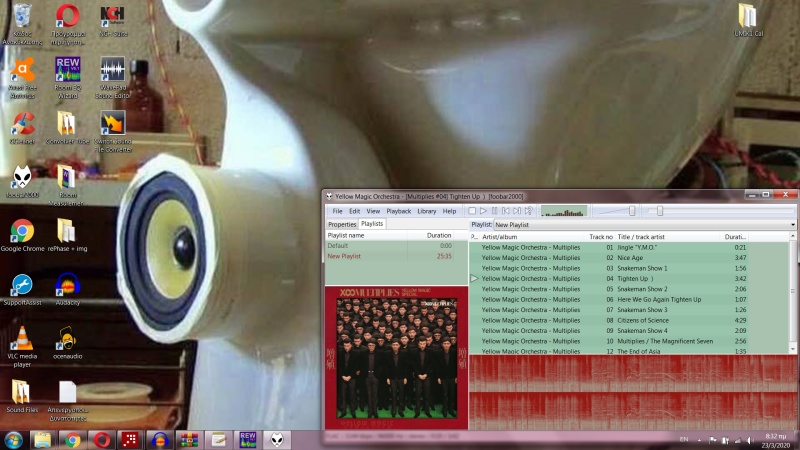Sort by Track no column header

click(601, 237)
